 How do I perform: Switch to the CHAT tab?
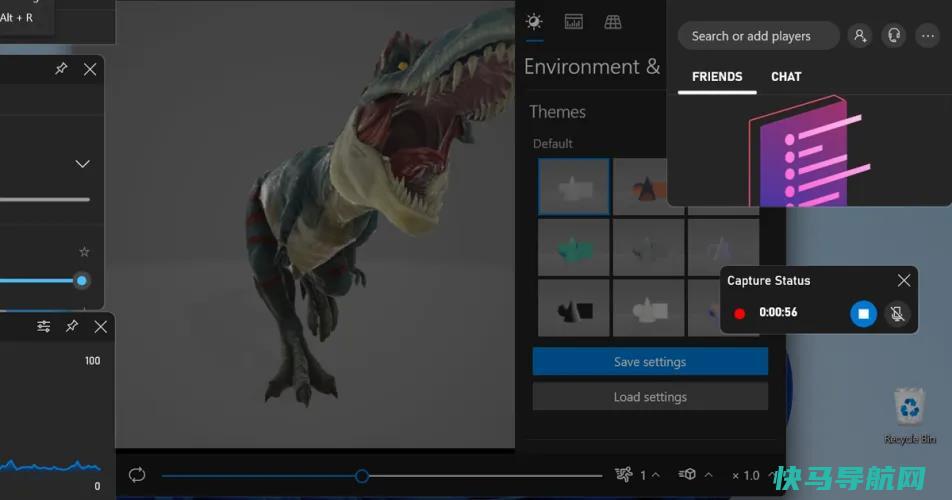point(786,77)
